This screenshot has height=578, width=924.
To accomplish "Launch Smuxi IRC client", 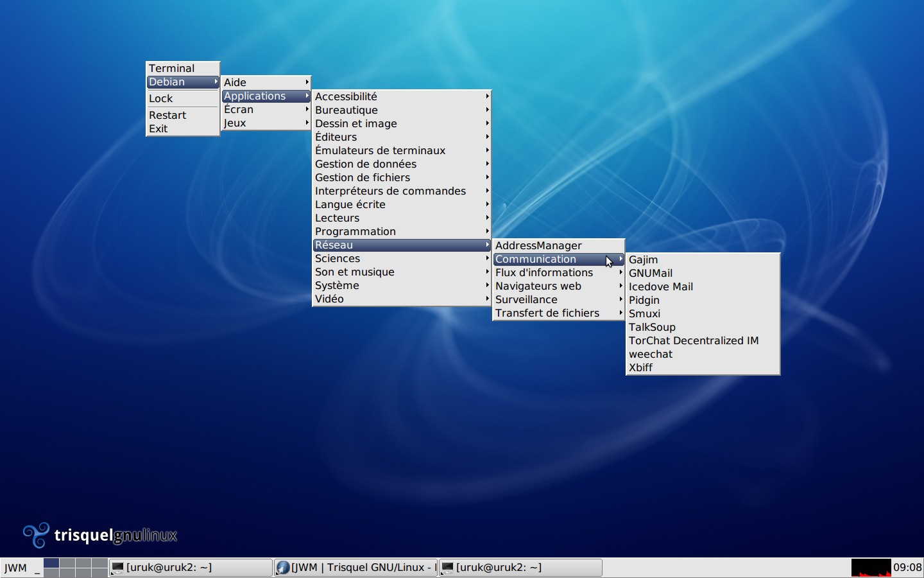I will coord(703,313).
